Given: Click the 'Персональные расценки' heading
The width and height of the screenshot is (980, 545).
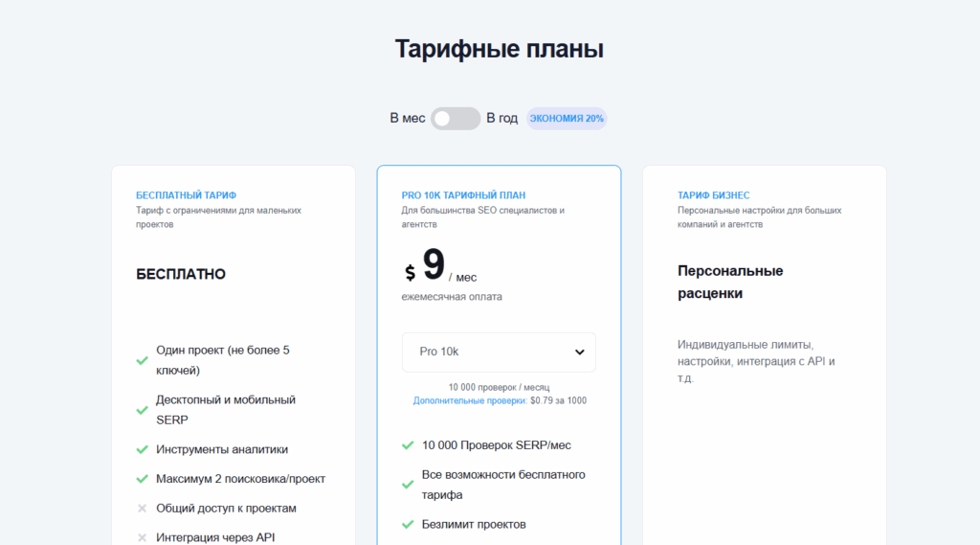Looking at the screenshot, I should tap(730, 283).
